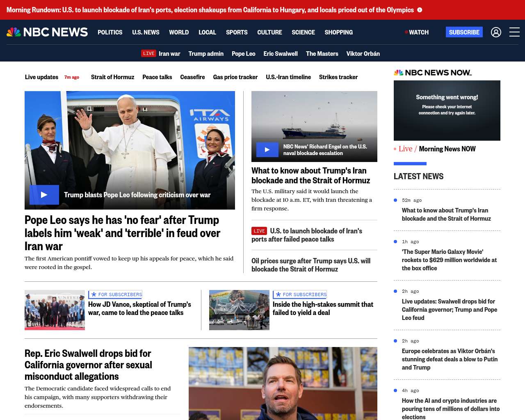
Task: Open the Local section
Action: coord(207,32)
